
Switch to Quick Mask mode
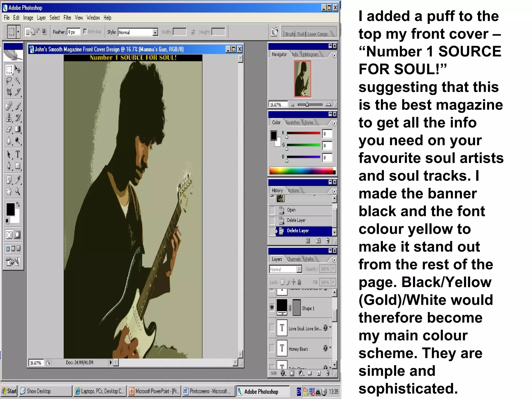point(17,235)
